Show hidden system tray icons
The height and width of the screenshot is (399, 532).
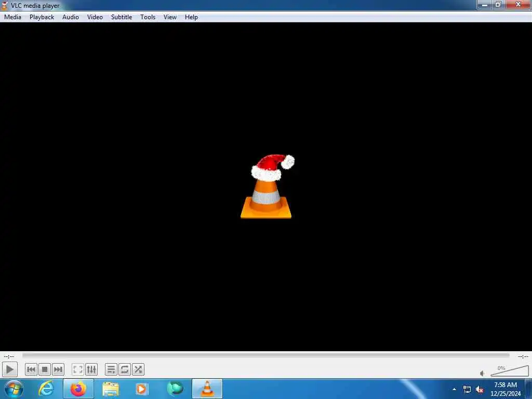pyautogui.click(x=454, y=389)
